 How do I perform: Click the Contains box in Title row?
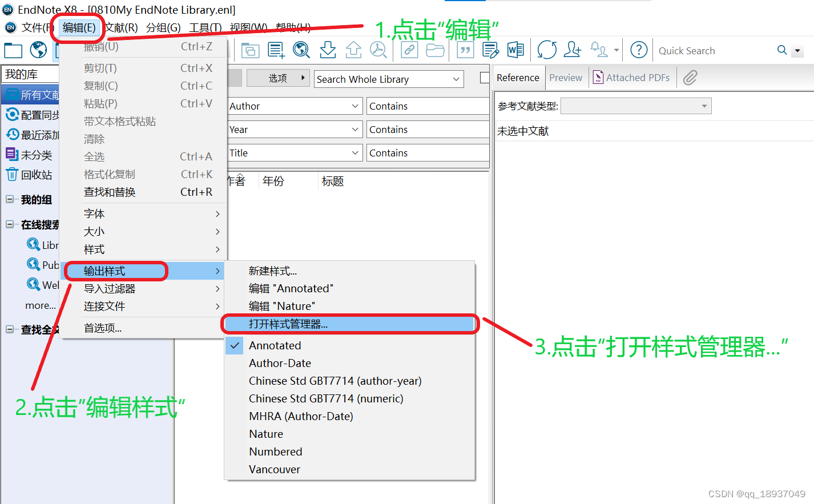(428, 153)
